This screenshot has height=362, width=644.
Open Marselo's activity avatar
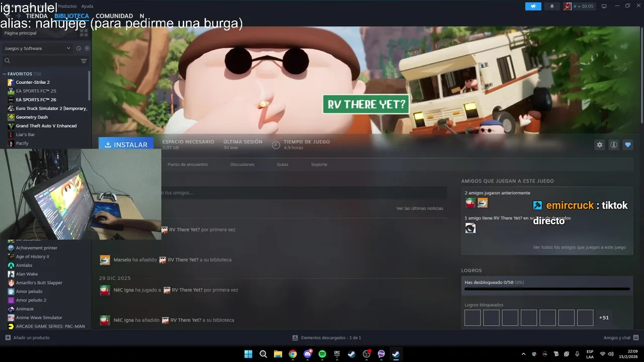(105, 260)
